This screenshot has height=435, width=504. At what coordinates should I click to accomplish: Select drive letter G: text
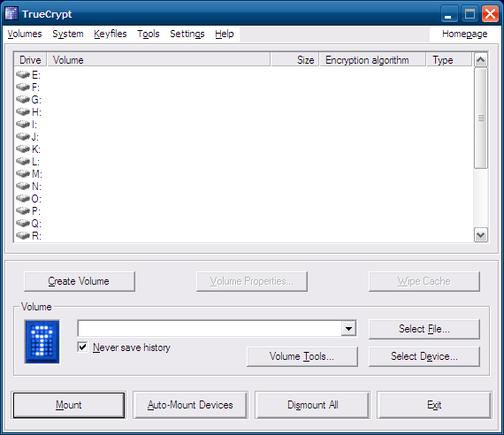coord(36,100)
